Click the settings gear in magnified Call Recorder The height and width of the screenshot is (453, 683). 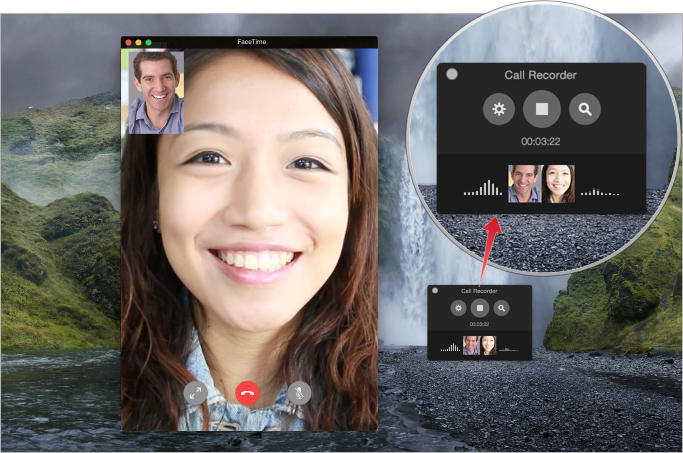(499, 109)
